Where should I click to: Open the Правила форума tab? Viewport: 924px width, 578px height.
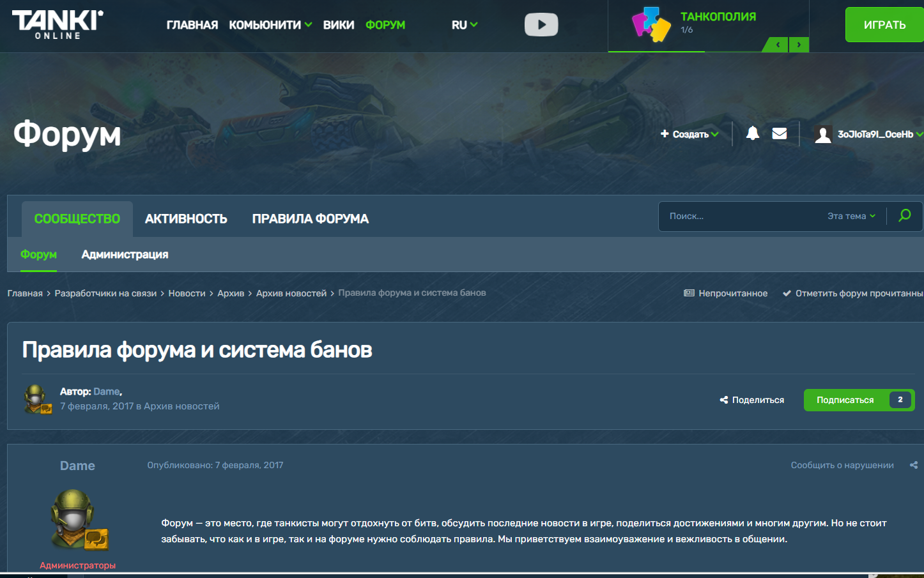click(311, 218)
